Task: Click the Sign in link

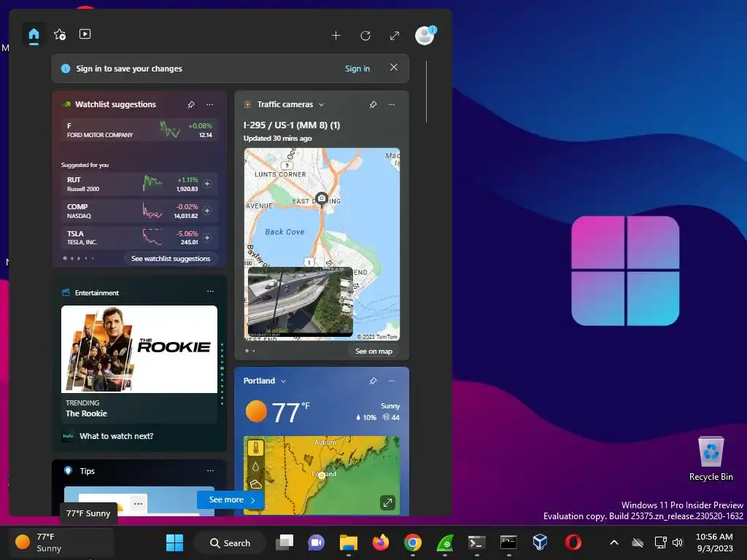Action: coord(357,69)
